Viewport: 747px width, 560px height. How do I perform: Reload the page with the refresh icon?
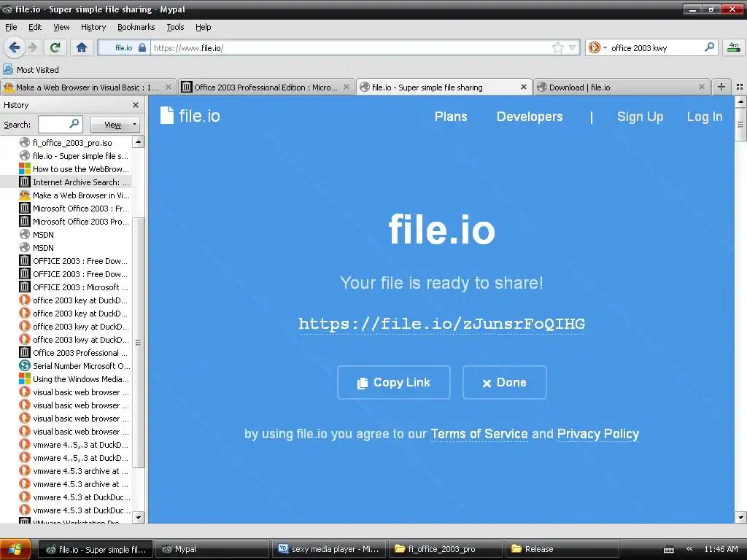pyautogui.click(x=55, y=47)
